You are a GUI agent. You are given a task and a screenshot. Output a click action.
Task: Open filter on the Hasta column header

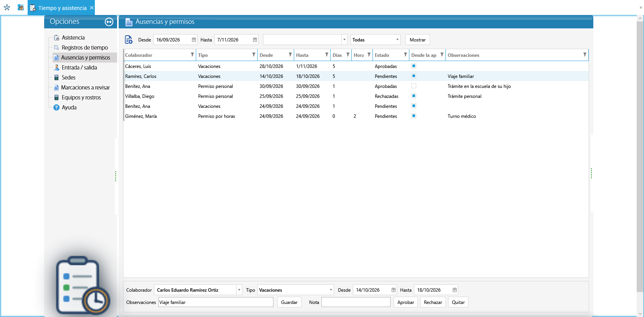pos(327,55)
